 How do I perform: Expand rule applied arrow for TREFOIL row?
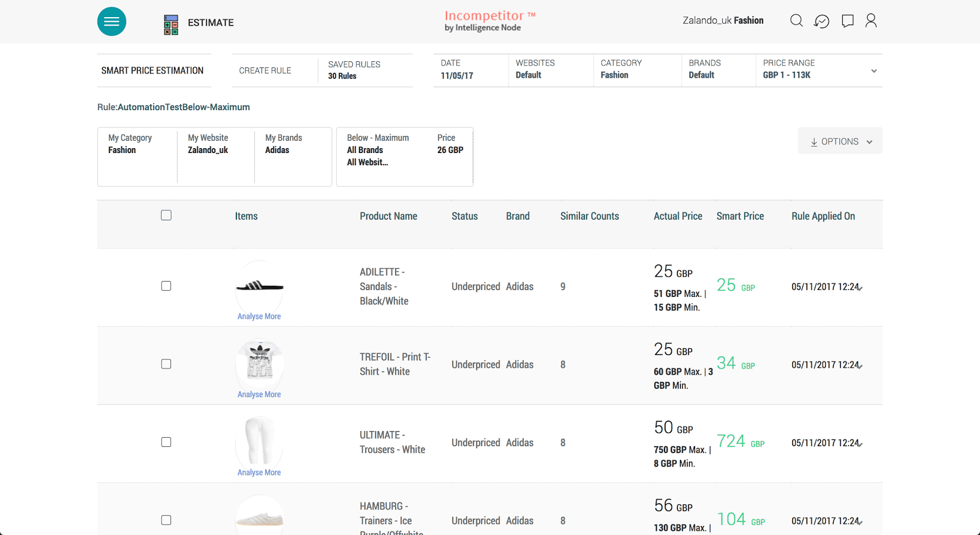tap(861, 366)
